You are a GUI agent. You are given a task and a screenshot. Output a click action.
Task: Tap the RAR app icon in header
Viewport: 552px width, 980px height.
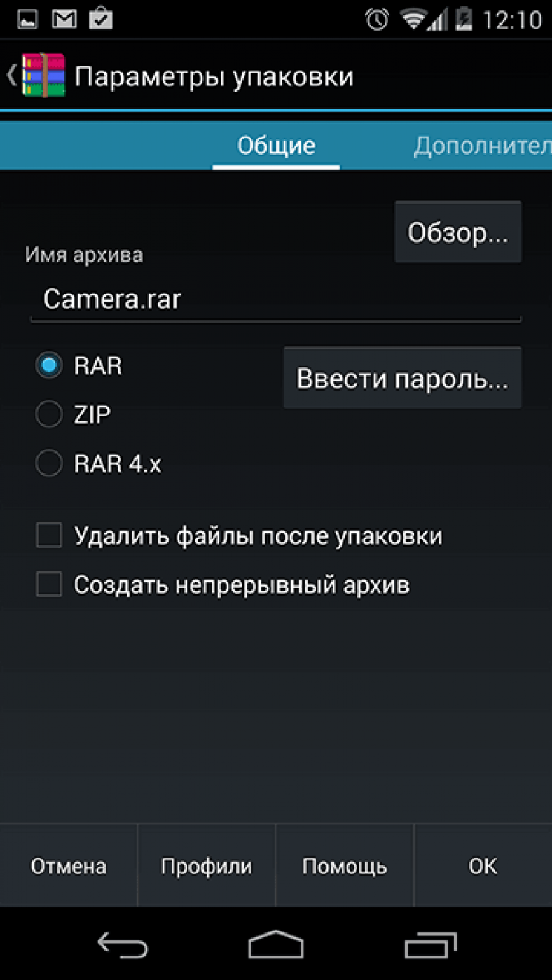click(x=43, y=76)
